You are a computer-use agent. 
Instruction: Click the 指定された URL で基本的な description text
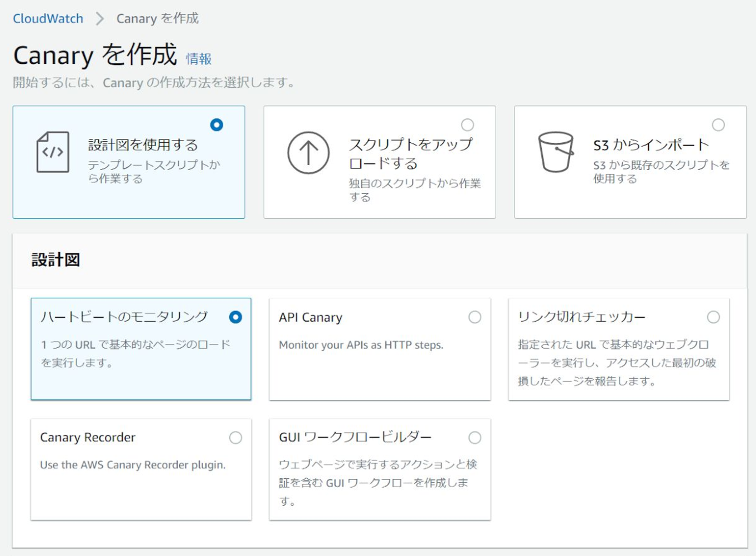(617, 363)
